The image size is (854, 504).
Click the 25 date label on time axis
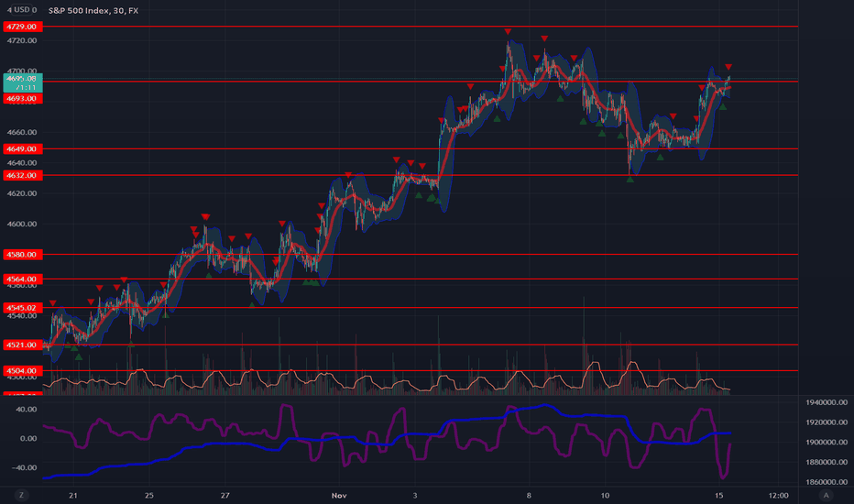tap(148, 495)
